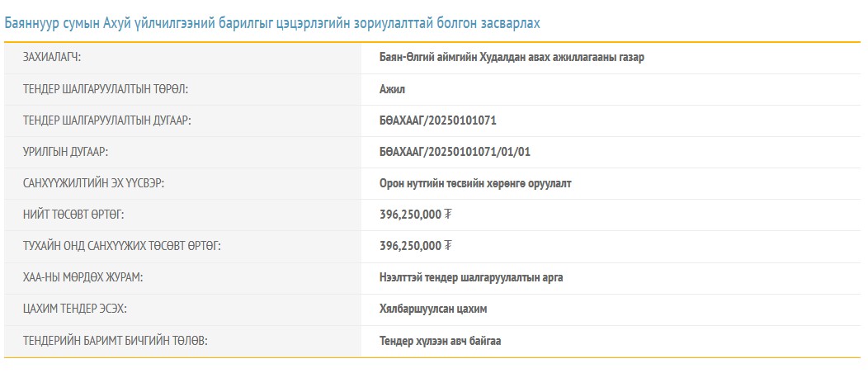This screenshot has height=373, width=868.
Task: Select the Нээлттэй тендер шалгаруулалтын арга value
Action: pos(471,277)
